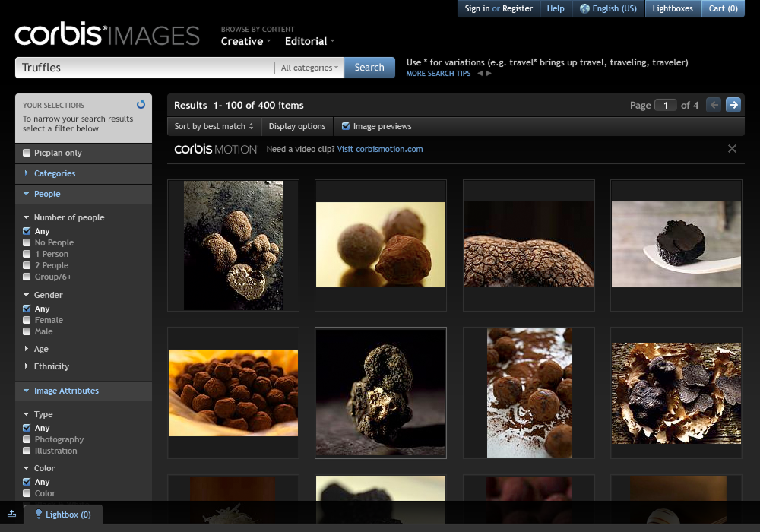
Task: Click the globe icon beside English (US)
Action: pyautogui.click(x=584, y=8)
